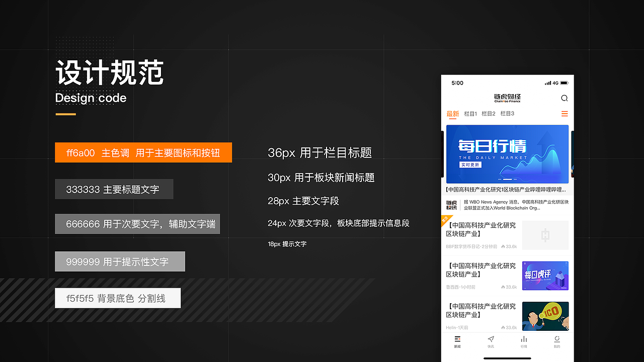644x362 pixels.
Task: Click the BBF数字货币日记·2分钟前 source line
Action: click(x=471, y=246)
